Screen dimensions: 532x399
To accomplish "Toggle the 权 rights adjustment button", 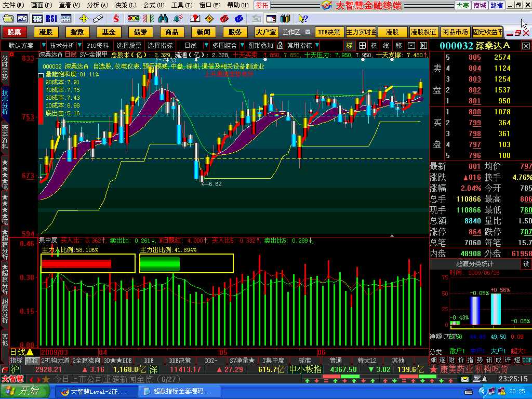I will [x=374, y=46].
